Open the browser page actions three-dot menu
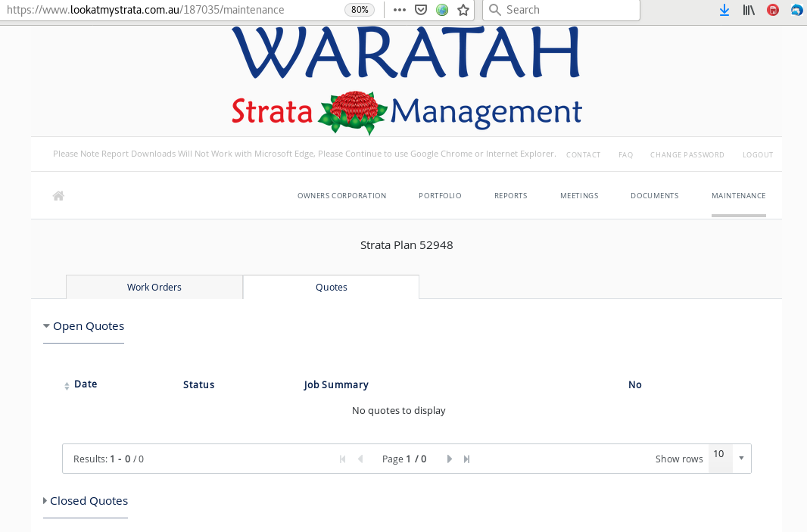Screen dimensions: 807x532 [400, 10]
